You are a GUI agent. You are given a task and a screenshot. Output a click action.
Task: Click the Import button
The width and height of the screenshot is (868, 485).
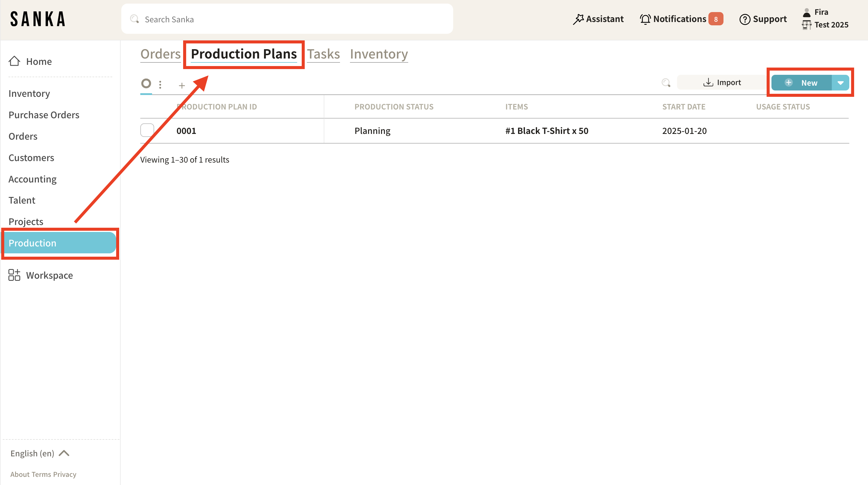(x=722, y=83)
